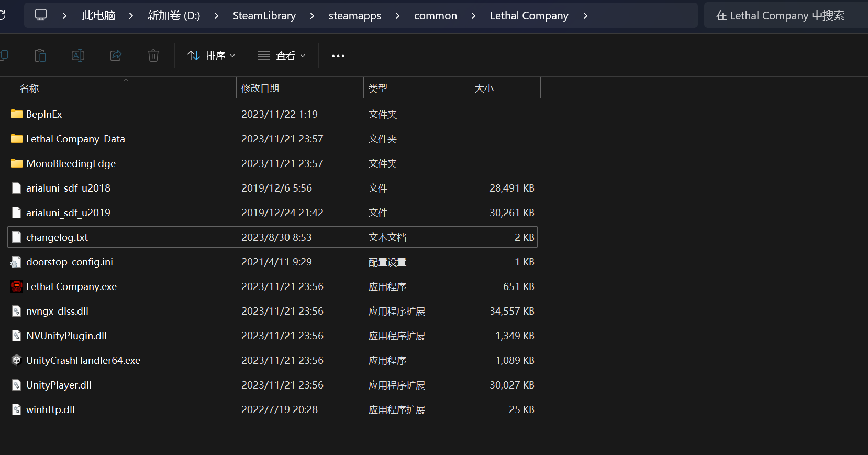Expand chevron after Lethal Company in breadcrumb
The height and width of the screenshot is (455, 868).
pyautogui.click(x=585, y=16)
